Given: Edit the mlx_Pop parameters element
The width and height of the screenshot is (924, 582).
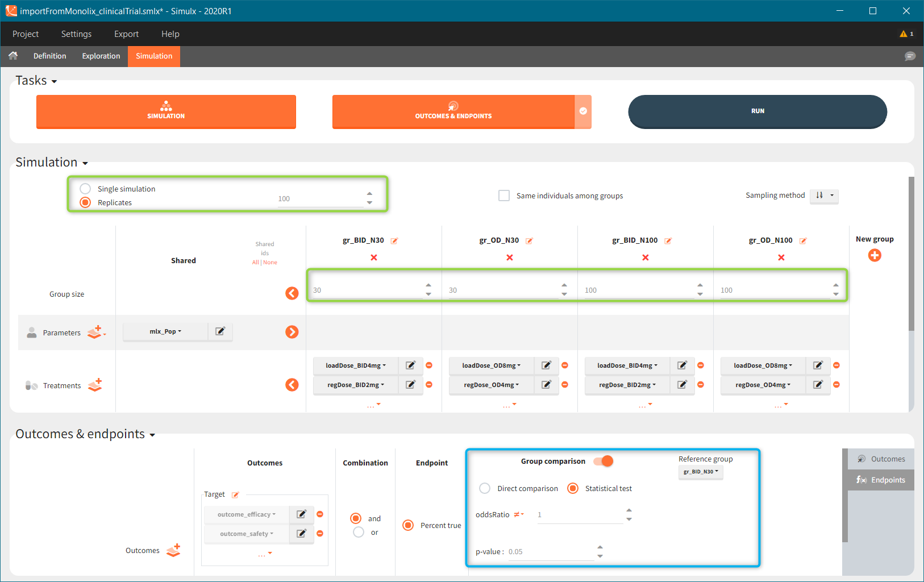Looking at the screenshot, I should point(220,331).
